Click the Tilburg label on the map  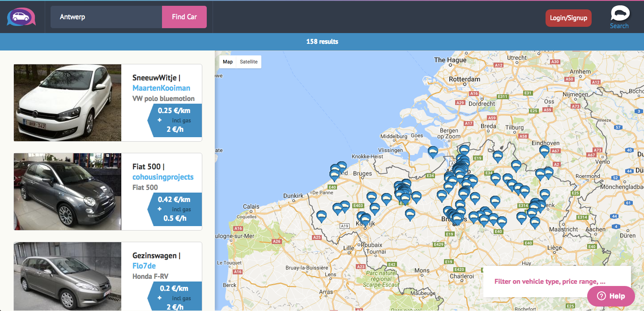[x=514, y=127]
